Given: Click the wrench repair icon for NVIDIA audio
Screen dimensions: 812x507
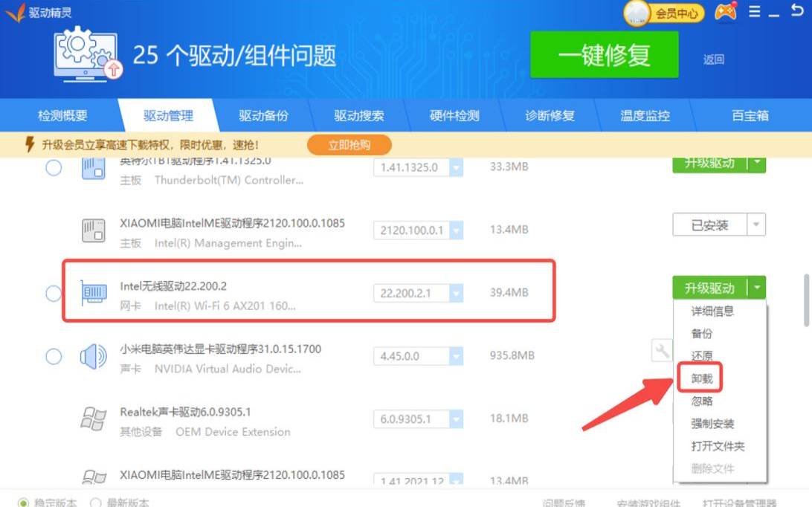Looking at the screenshot, I should coord(662,351).
